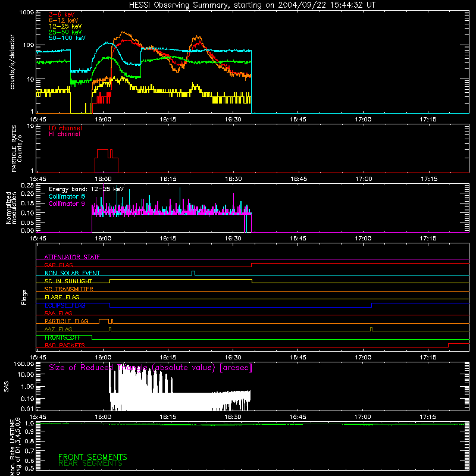Select the Collimator 9 legend label

[67, 203]
